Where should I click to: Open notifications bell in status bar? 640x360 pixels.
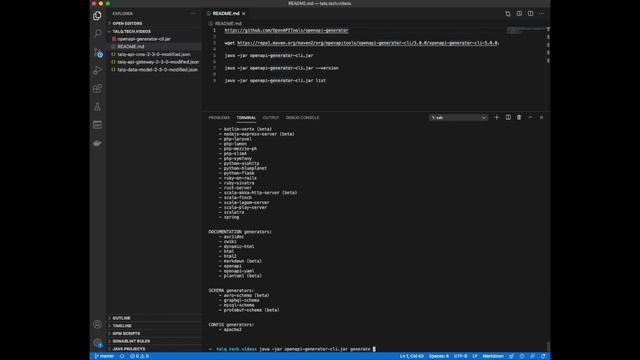[x=543, y=356]
